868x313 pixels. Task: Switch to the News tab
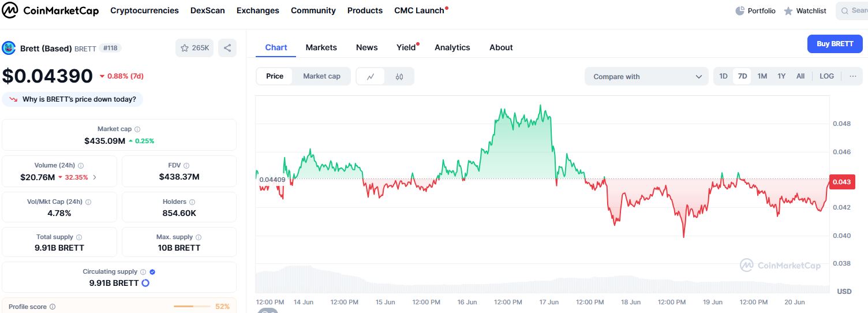tap(367, 47)
